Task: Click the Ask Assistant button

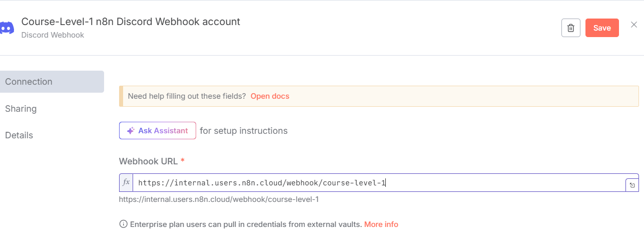Action: click(x=157, y=131)
